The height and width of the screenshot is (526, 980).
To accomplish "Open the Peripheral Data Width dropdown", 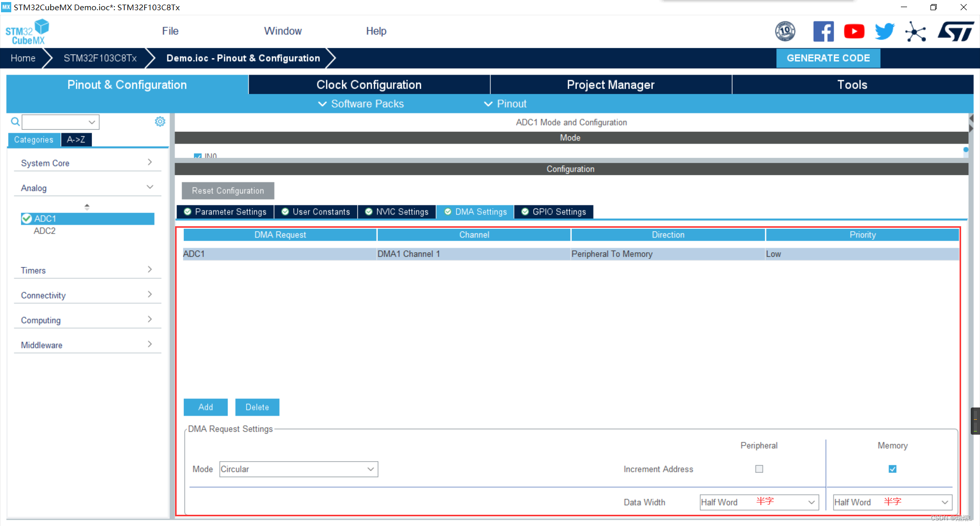I will click(x=759, y=502).
